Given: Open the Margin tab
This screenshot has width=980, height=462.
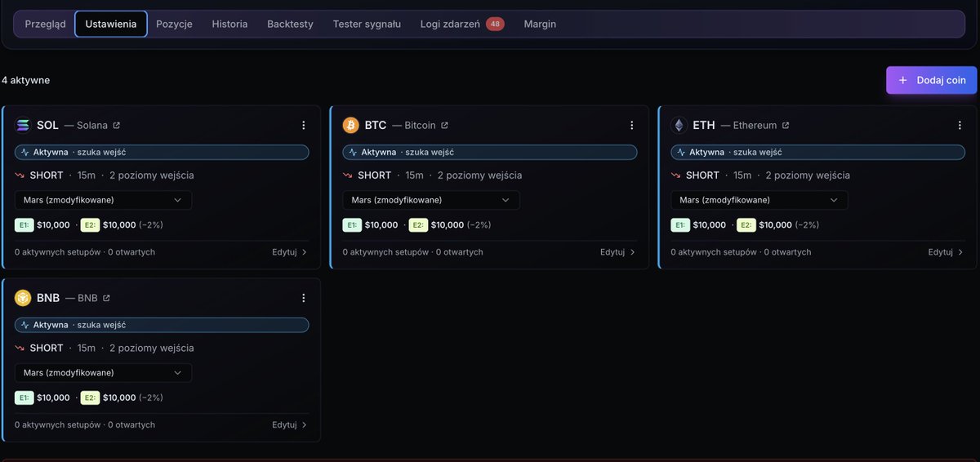Looking at the screenshot, I should (x=540, y=24).
